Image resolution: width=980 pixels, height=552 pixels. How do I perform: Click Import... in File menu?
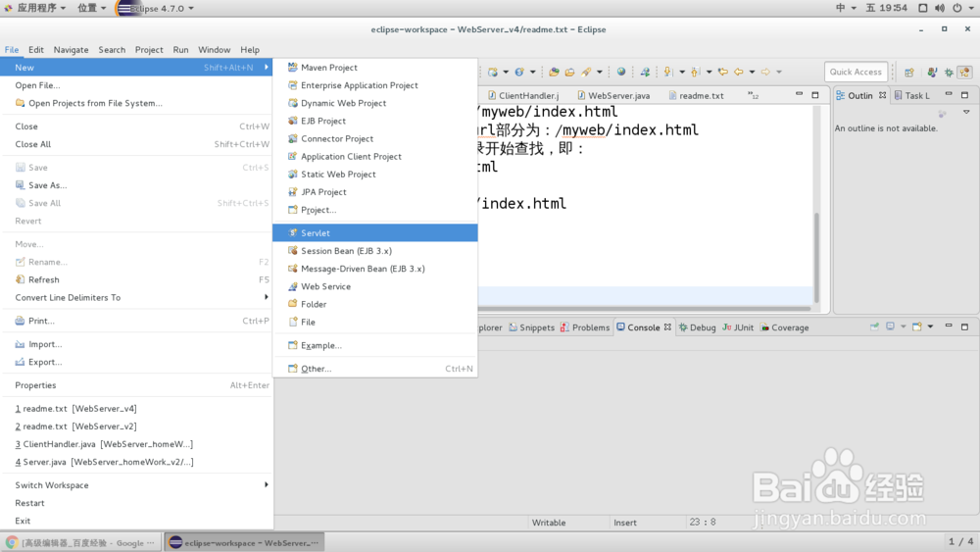point(137,344)
